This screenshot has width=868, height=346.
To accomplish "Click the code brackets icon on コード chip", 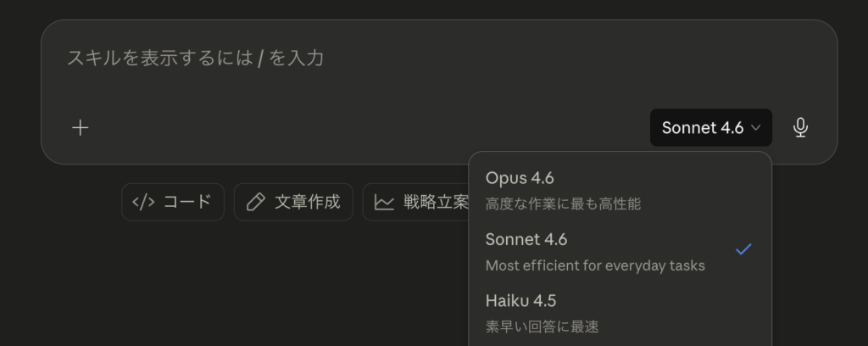I will tap(144, 202).
